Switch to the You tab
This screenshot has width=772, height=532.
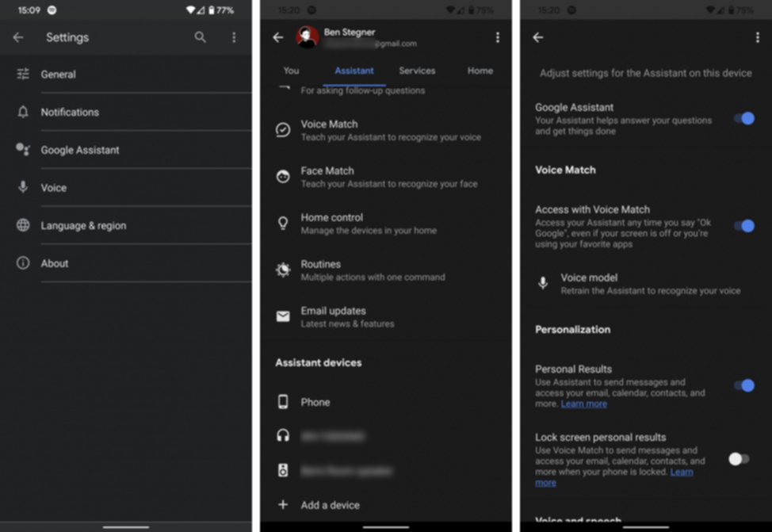tap(291, 71)
